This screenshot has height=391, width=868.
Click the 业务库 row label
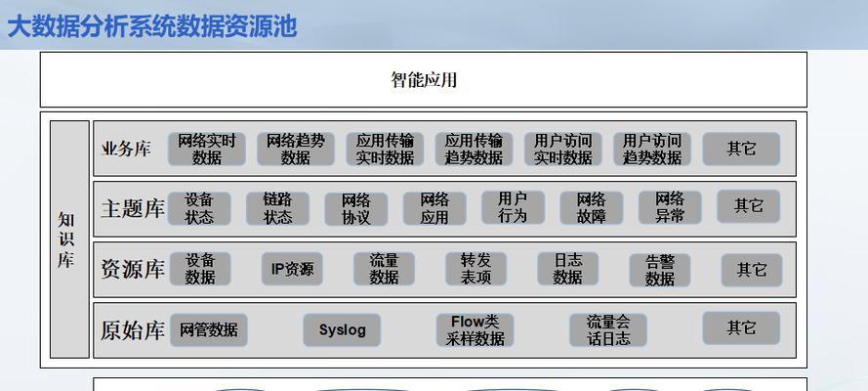[x=126, y=149]
